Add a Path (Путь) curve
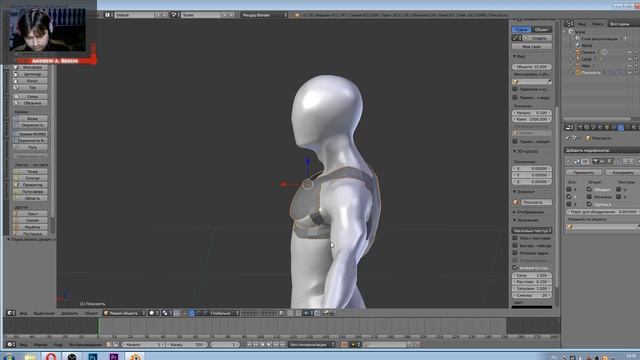 click(31, 147)
